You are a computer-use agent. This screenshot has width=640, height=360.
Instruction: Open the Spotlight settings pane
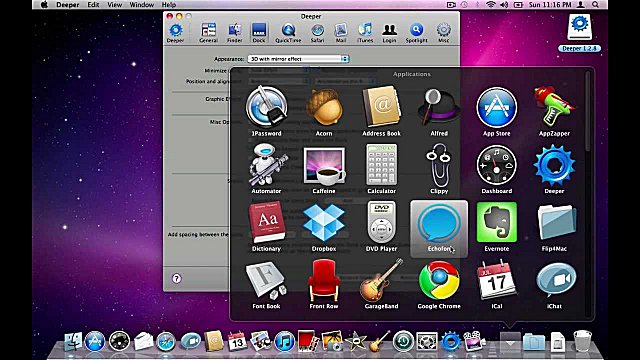pos(416,33)
